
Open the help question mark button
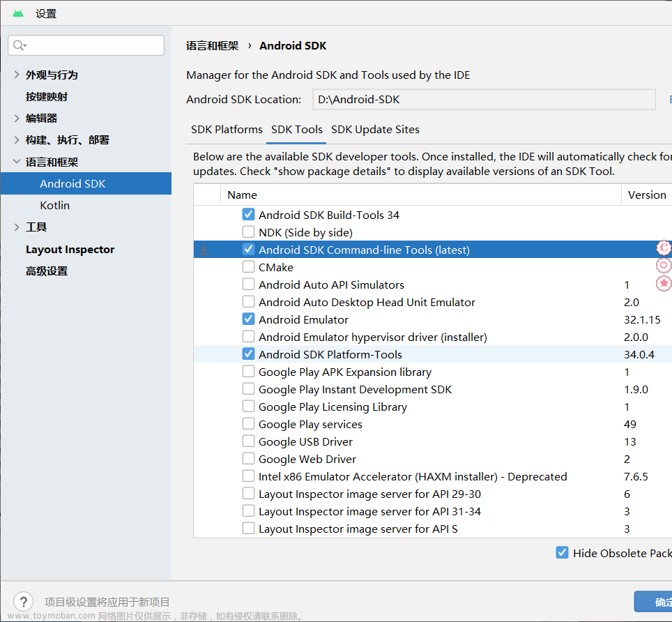pyautogui.click(x=24, y=602)
